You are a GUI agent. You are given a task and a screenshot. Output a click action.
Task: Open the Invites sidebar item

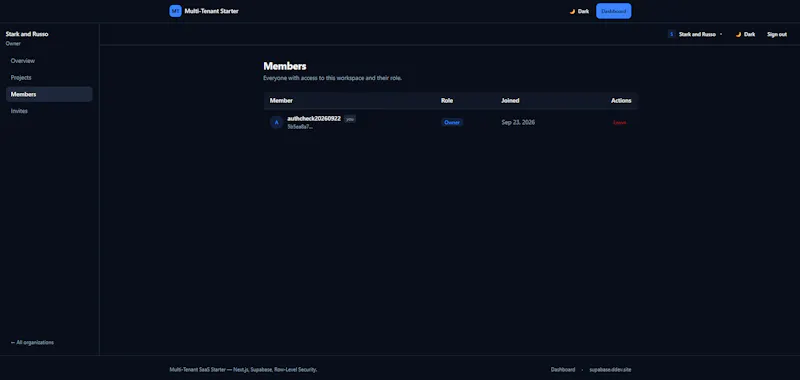click(49, 111)
